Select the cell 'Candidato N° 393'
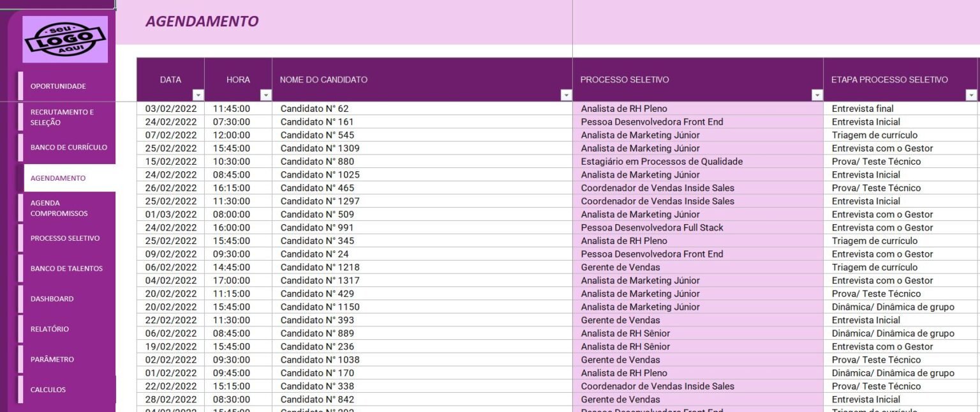 422,320
